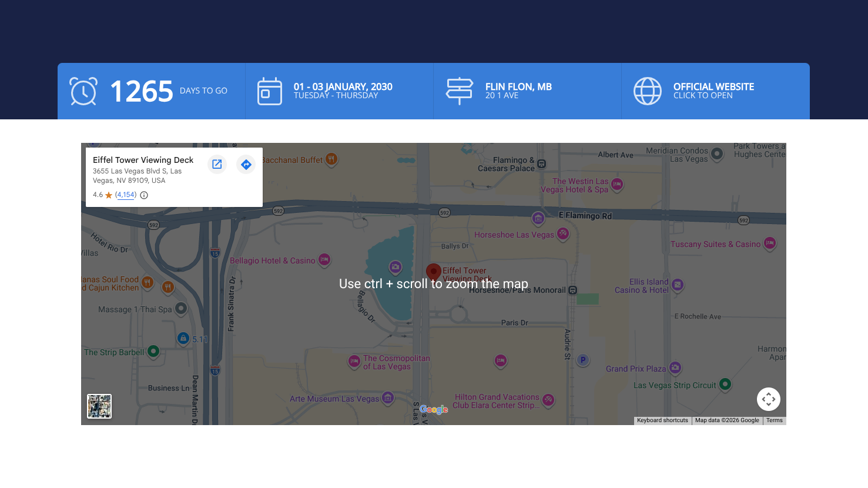This screenshot has height=488, width=868.
Task: Click the globe website icon
Action: pos(648,91)
